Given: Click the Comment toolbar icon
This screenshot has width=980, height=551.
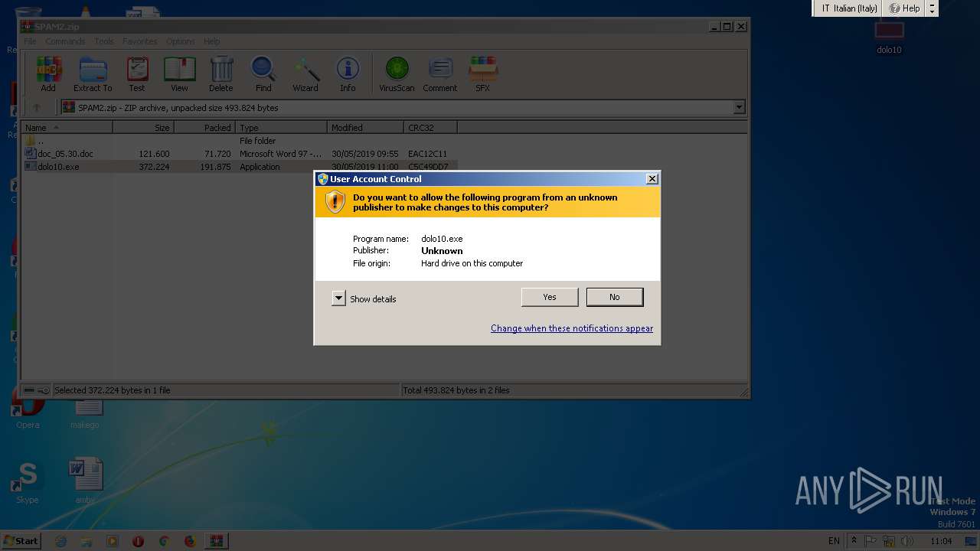Looking at the screenshot, I should click(x=440, y=74).
